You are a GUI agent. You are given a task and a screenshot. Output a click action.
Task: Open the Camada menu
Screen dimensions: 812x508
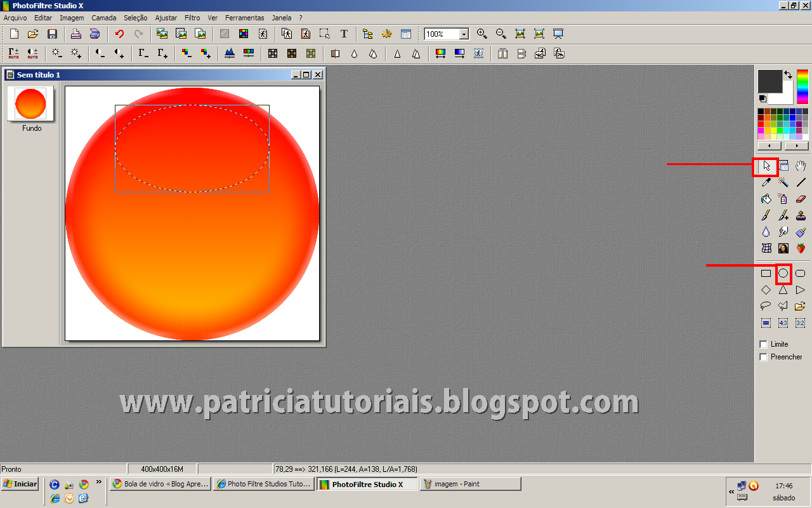103,18
